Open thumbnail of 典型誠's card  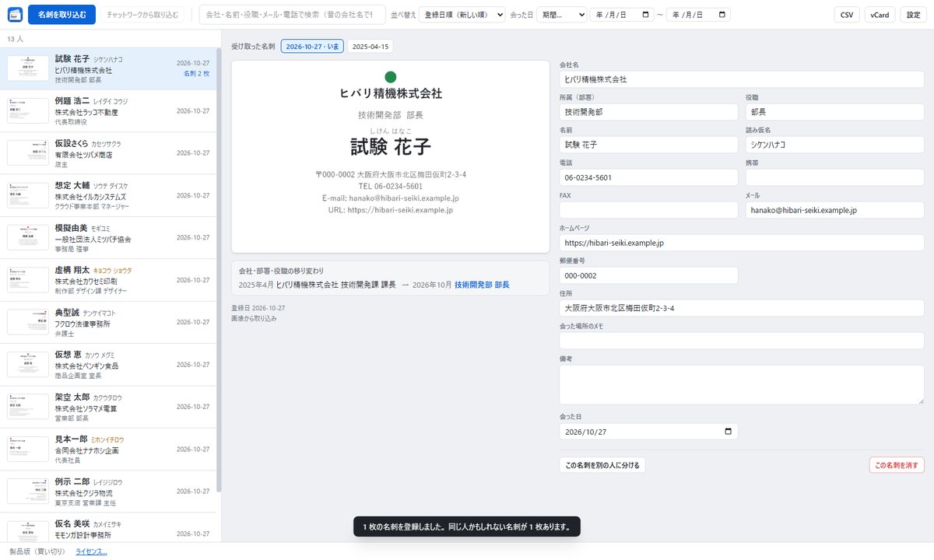[x=28, y=322]
